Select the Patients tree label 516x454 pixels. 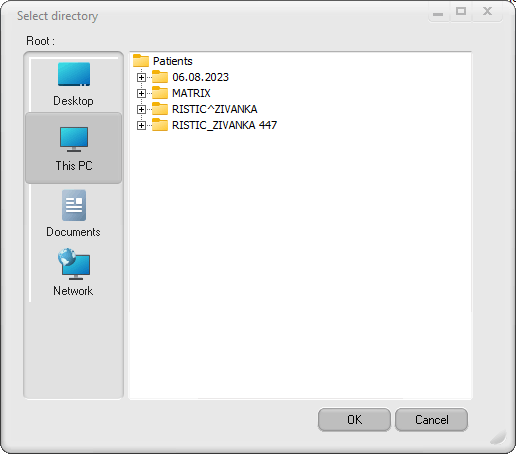[x=173, y=61]
